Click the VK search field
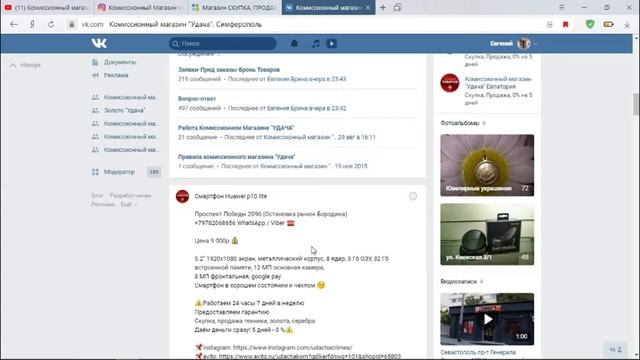640x360 pixels. tap(223, 44)
